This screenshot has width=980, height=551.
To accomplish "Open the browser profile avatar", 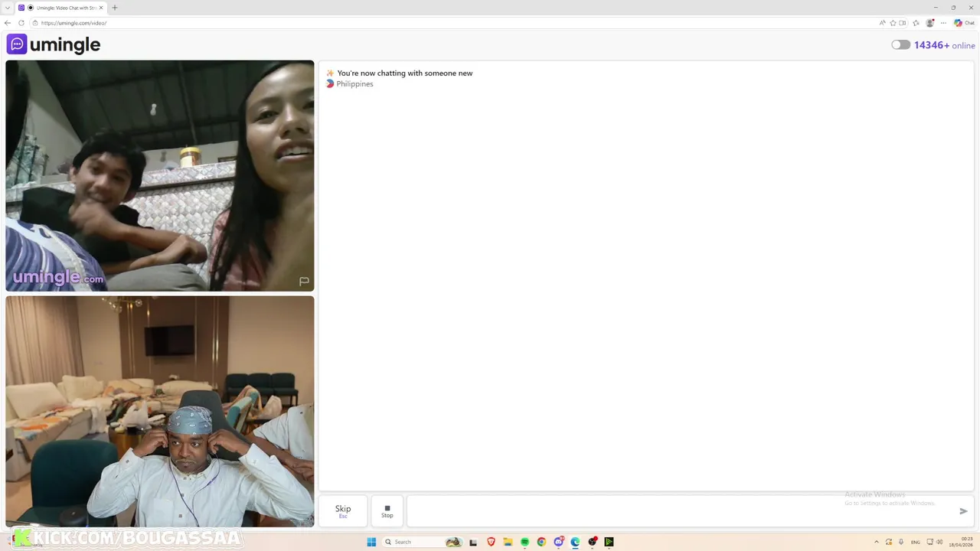I will [x=930, y=23].
